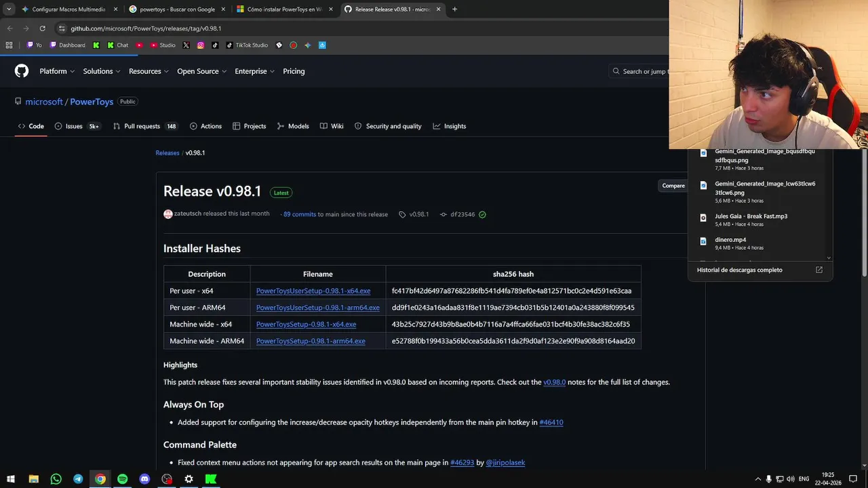Click the file icon for dinero.mp4 download

point(703,241)
